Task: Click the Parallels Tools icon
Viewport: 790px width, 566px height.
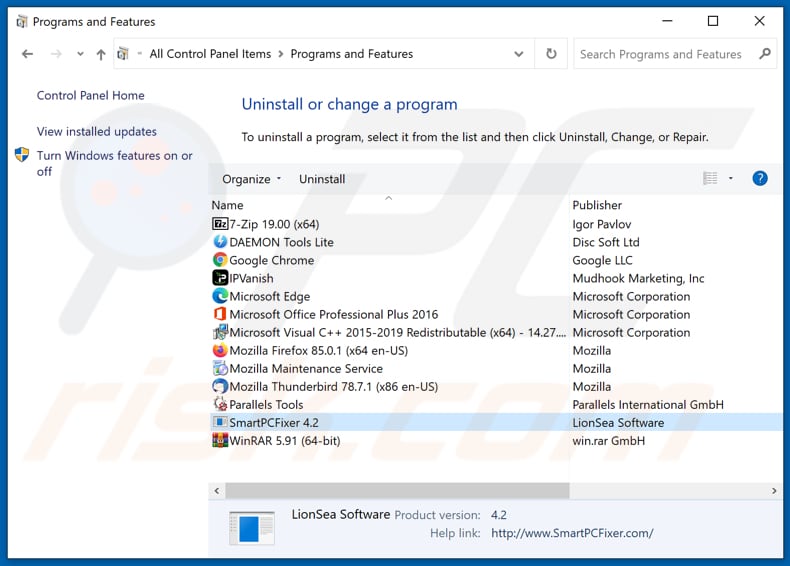Action: click(x=220, y=404)
